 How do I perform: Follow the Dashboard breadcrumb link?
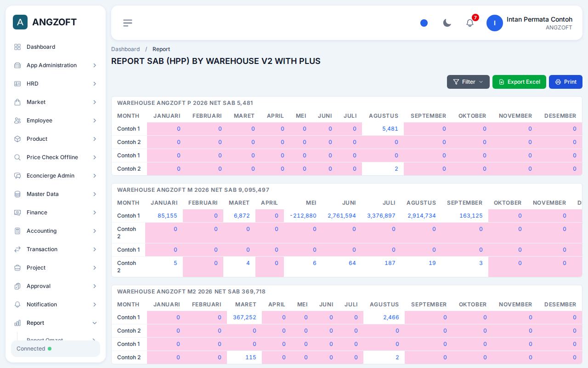click(125, 49)
